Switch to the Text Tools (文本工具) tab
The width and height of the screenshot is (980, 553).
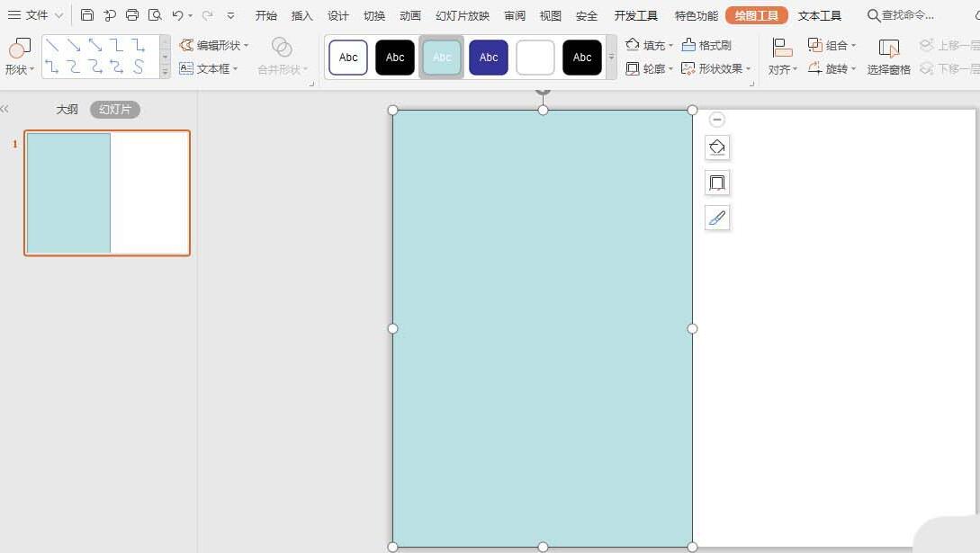tap(819, 16)
